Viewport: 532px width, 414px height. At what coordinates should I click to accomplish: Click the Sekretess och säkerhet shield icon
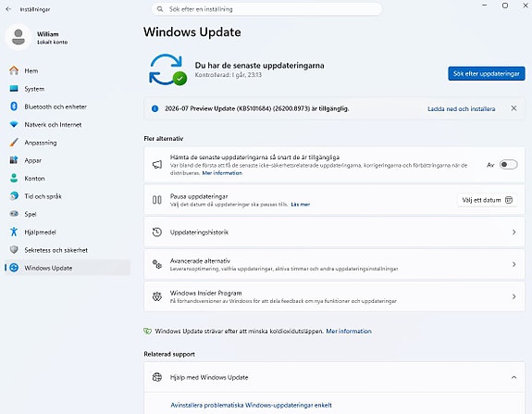(x=14, y=250)
